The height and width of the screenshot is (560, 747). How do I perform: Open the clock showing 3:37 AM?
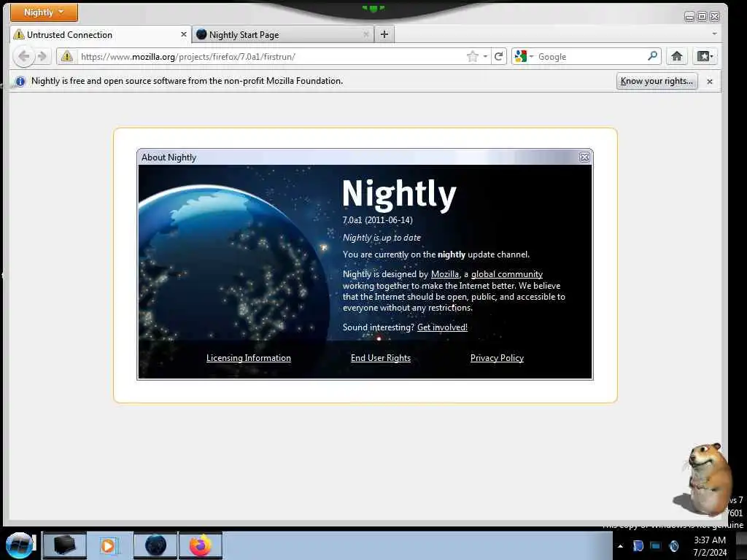point(710,546)
